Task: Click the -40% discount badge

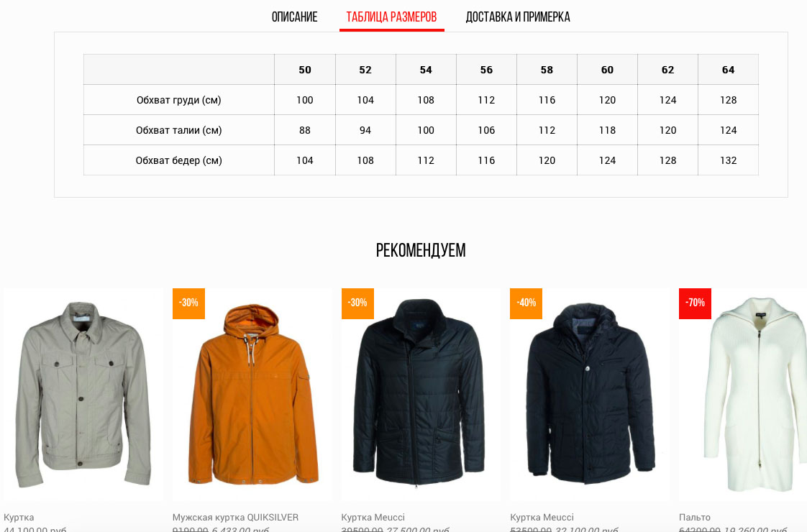Action: tap(526, 303)
